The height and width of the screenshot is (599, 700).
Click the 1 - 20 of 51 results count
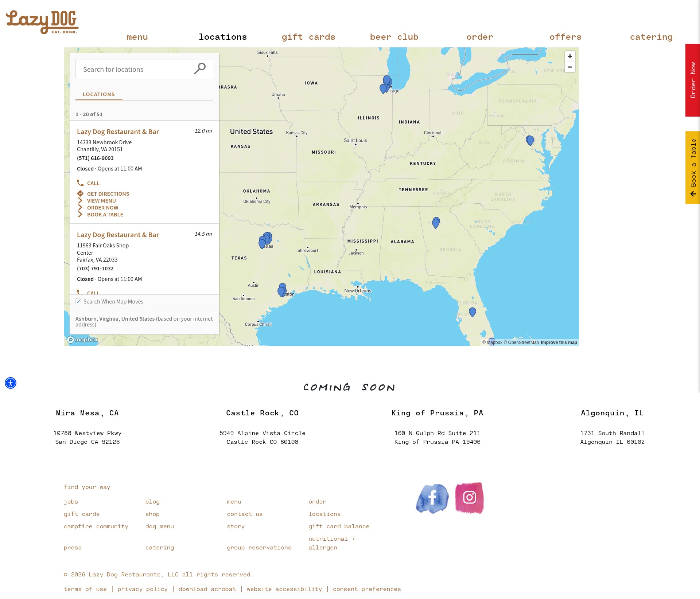tap(89, 114)
